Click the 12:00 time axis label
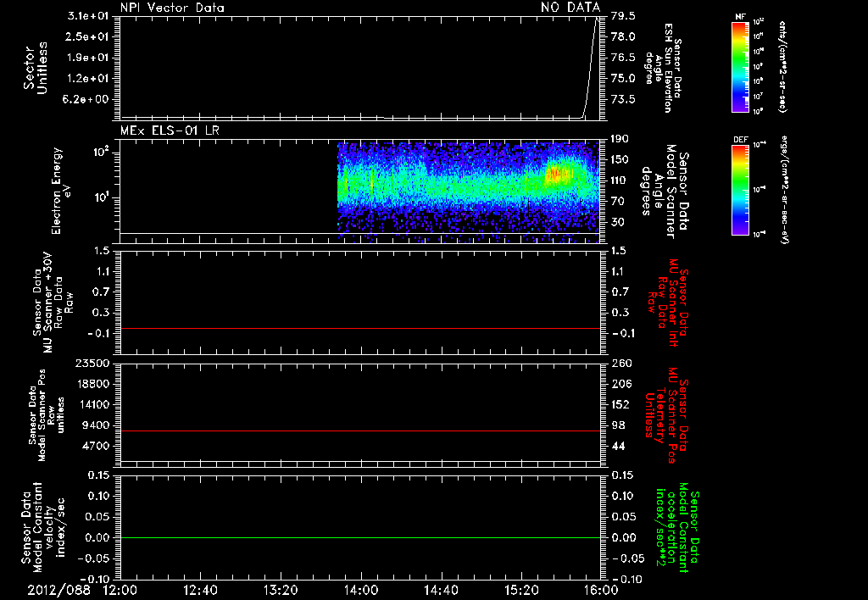 pos(120,590)
